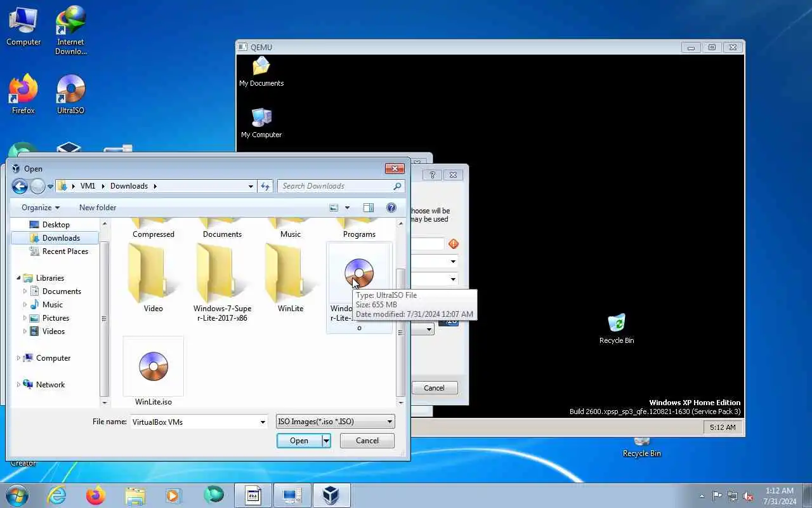Expand the Videos library node
Viewport: 812px width, 508px height.
(25, 331)
